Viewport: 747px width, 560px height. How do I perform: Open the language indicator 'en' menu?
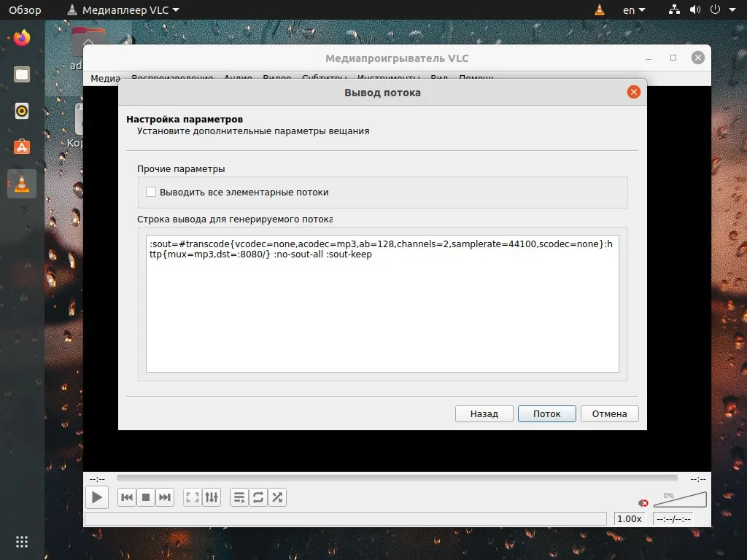632,9
